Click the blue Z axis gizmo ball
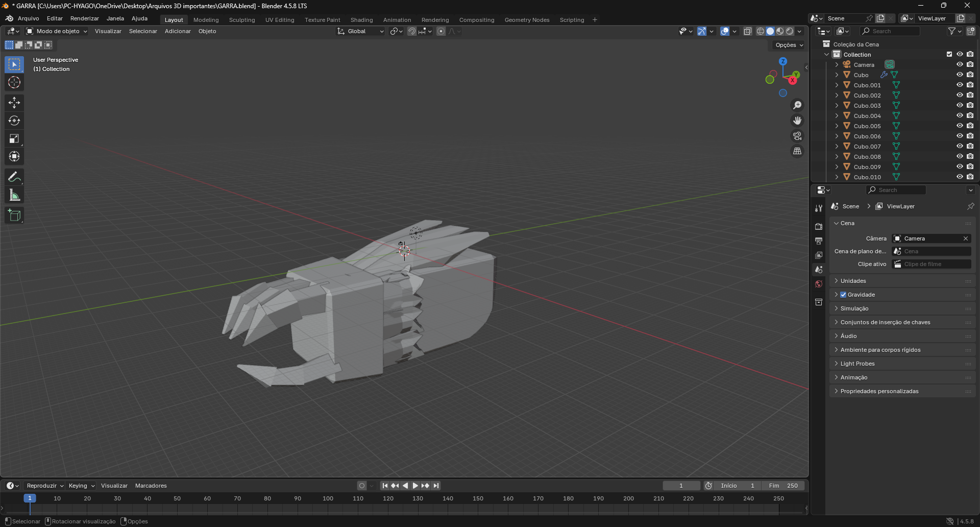Image resolution: width=980 pixels, height=527 pixels. [783, 61]
